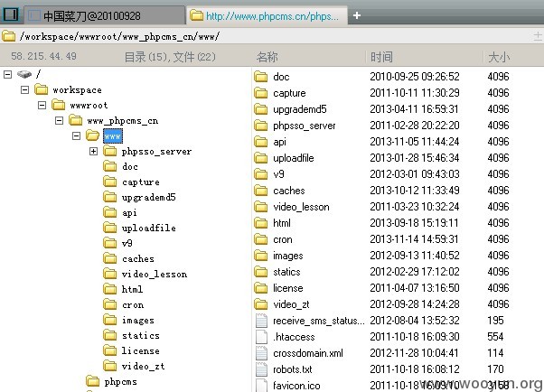This screenshot has width=544, height=392.
Task: Expand the phpsso_server tree node
Action: click(93, 151)
